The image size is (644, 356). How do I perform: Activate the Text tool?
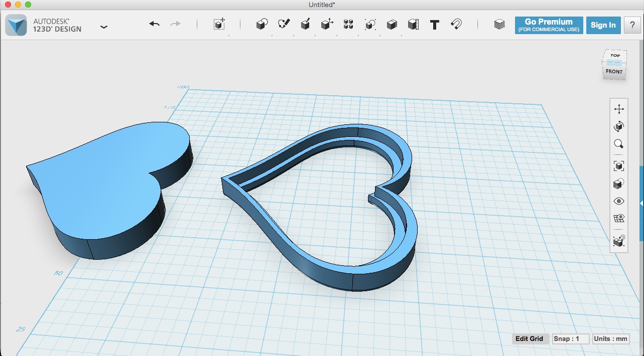click(x=435, y=25)
